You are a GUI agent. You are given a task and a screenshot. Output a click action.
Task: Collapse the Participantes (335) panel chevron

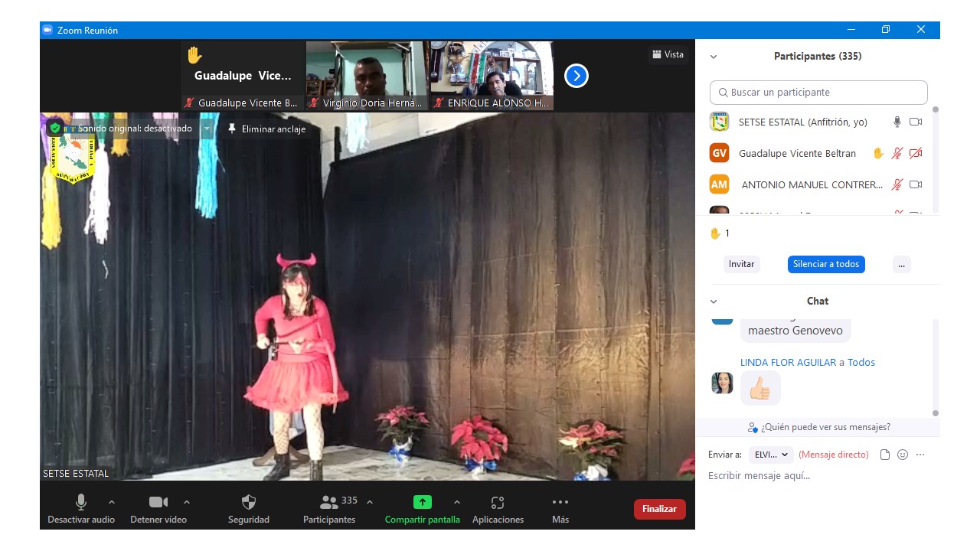pos(714,57)
